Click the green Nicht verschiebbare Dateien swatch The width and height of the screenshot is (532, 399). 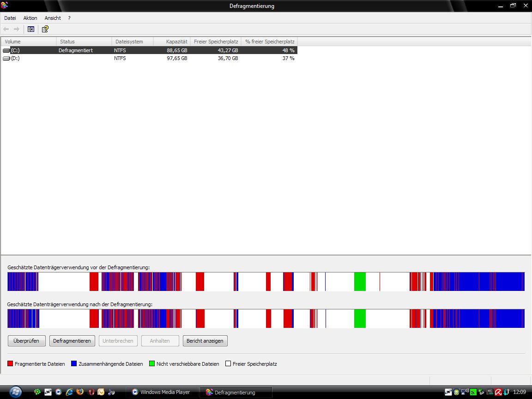[x=152, y=364]
